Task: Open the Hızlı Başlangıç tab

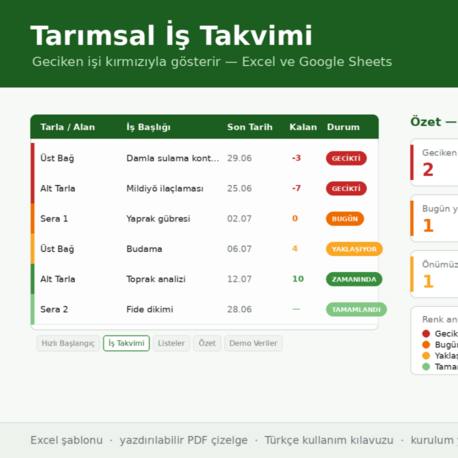Action: (x=68, y=343)
